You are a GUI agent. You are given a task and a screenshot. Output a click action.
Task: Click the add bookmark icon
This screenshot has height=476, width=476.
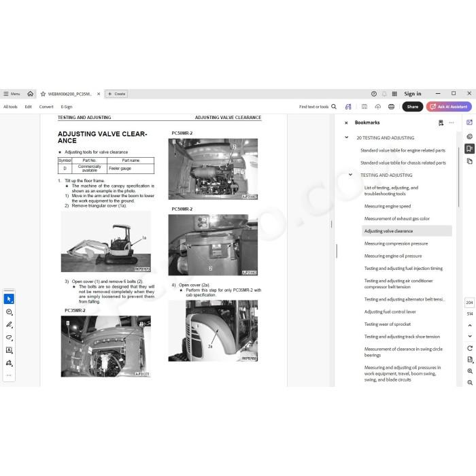(441, 122)
